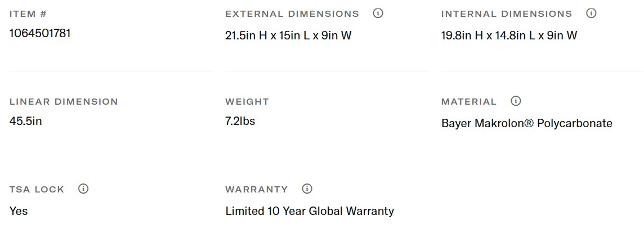The width and height of the screenshot is (644, 242).
Task: Click the item number 1064501781
Action: coord(40,34)
